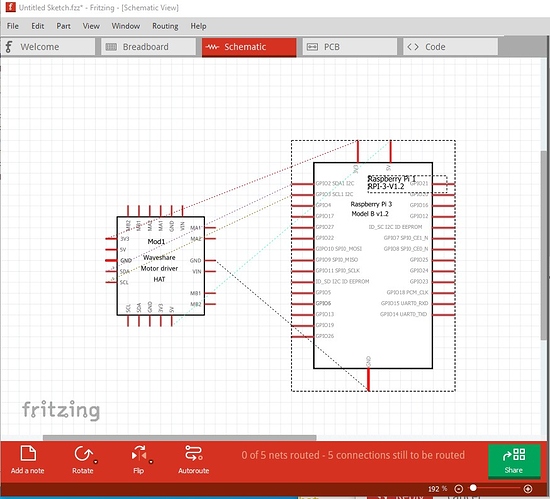Image resolution: width=550 pixels, height=499 pixels.
Task: Click the green Share button
Action: [514, 461]
